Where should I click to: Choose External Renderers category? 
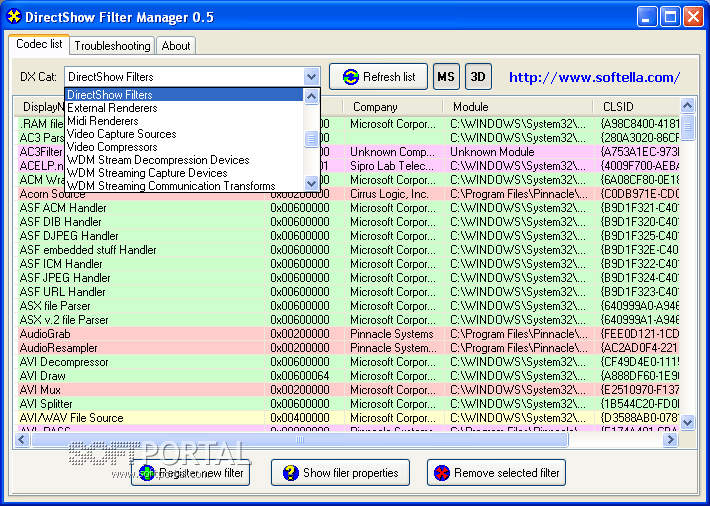pos(184,108)
